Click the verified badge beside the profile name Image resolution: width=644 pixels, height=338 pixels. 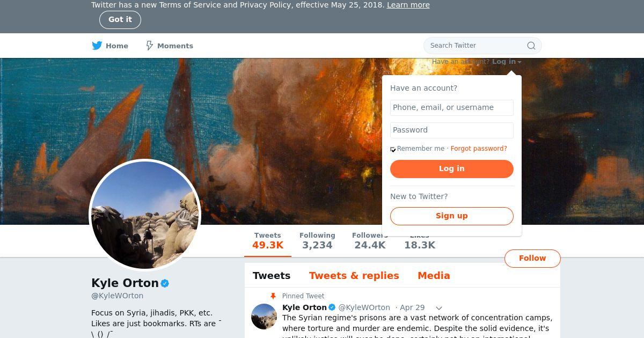tap(165, 283)
